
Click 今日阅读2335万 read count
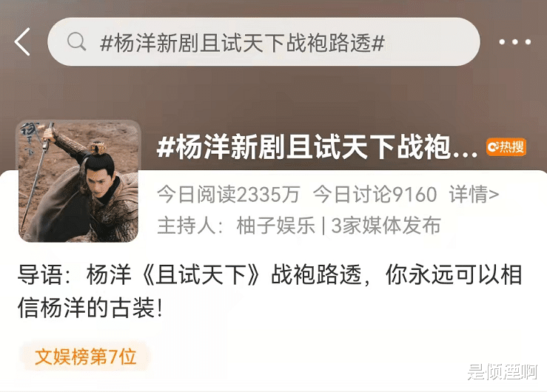click(x=228, y=194)
